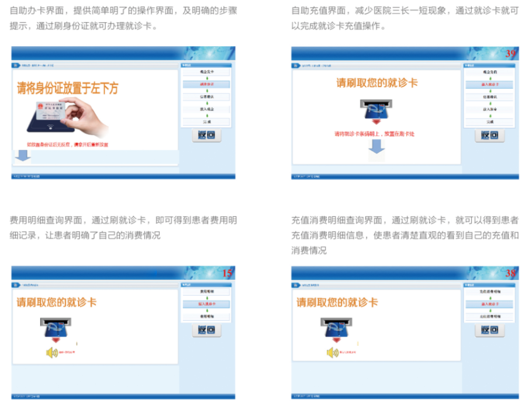
Task: Select 信息确认 step in recharge screen
Action: click(489, 96)
